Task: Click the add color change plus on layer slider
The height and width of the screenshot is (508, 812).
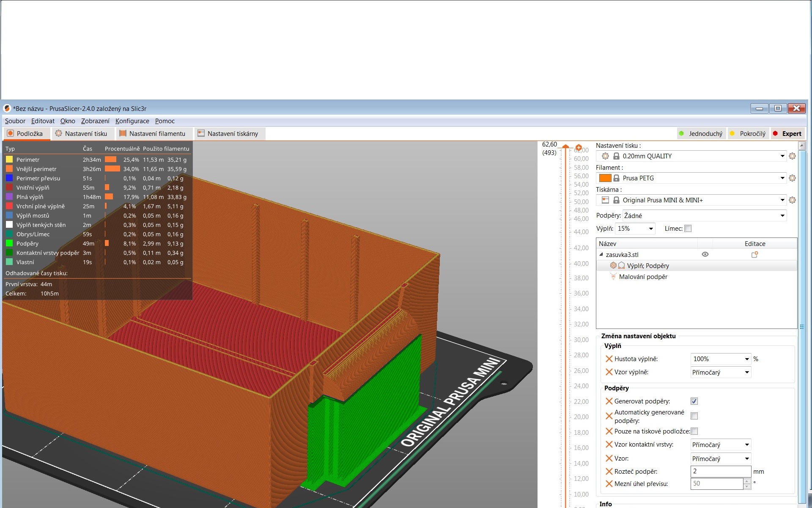Action: [x=579, y=147]
